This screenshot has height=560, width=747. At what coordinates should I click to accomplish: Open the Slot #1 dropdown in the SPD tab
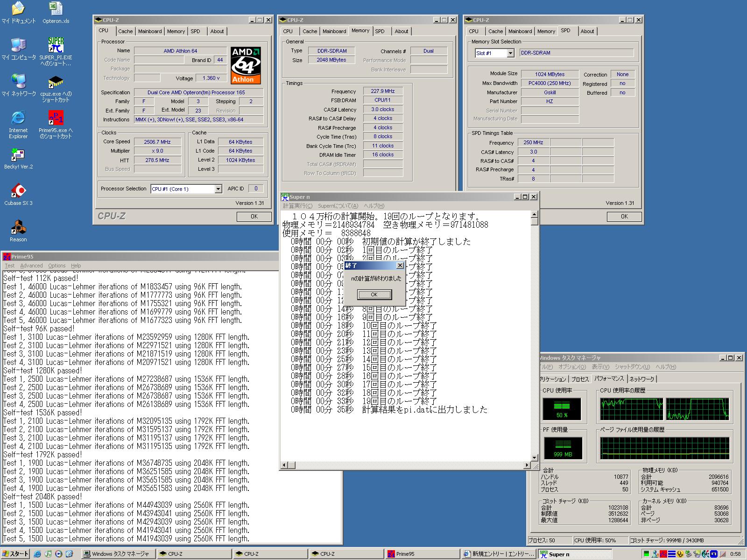(510, 53)
